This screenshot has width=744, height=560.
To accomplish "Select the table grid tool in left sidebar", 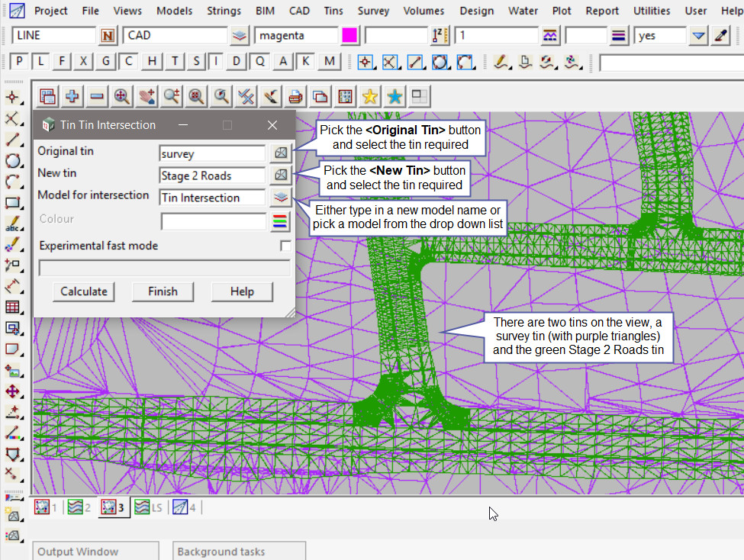I will tap(12, 307).
